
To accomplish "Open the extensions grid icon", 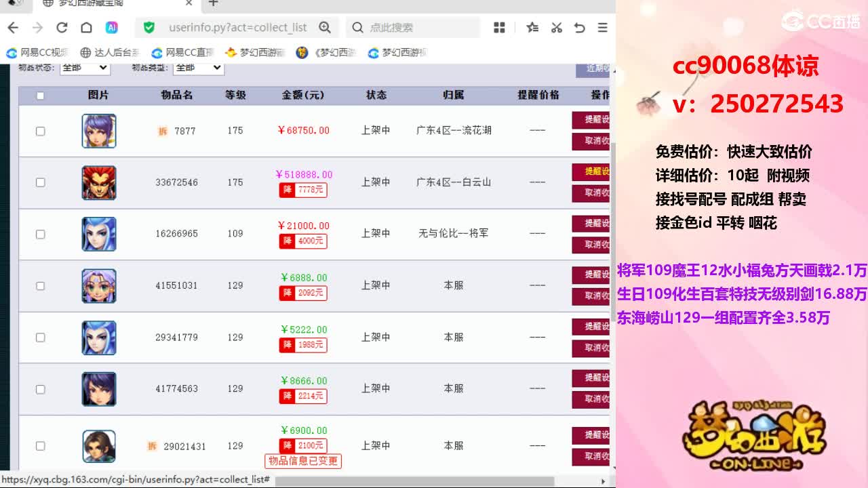I will pos(500,27).
